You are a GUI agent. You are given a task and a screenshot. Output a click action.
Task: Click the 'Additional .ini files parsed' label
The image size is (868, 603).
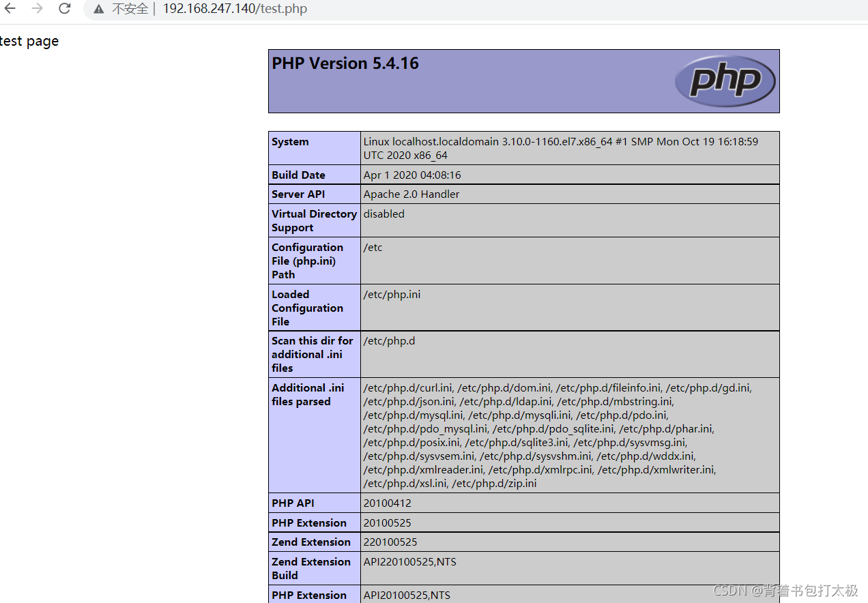[x=307, y=394]
